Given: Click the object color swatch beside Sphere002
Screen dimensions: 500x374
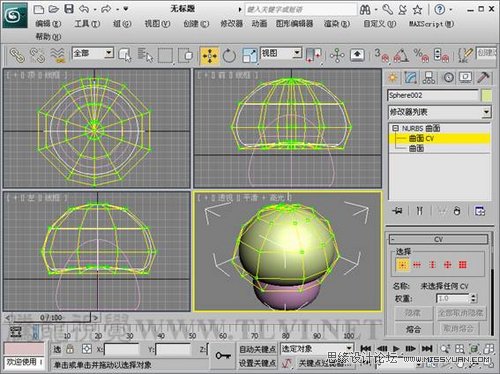Looking at the screenshot, I should point(486,95).
